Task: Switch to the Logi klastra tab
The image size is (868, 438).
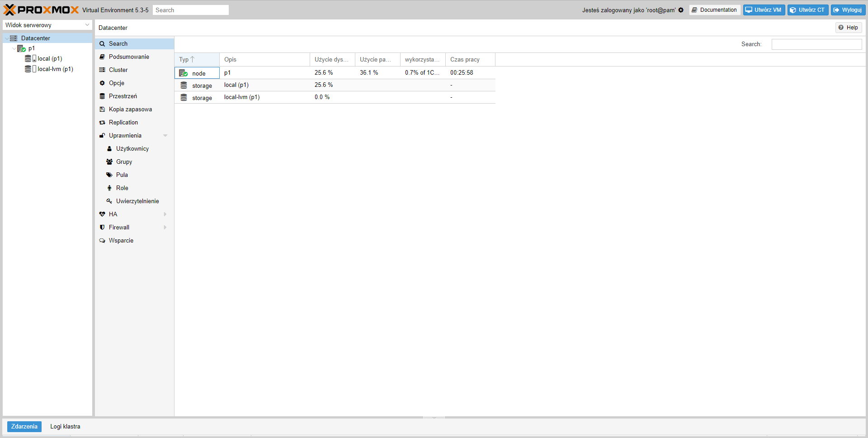Action: point(65,427)
